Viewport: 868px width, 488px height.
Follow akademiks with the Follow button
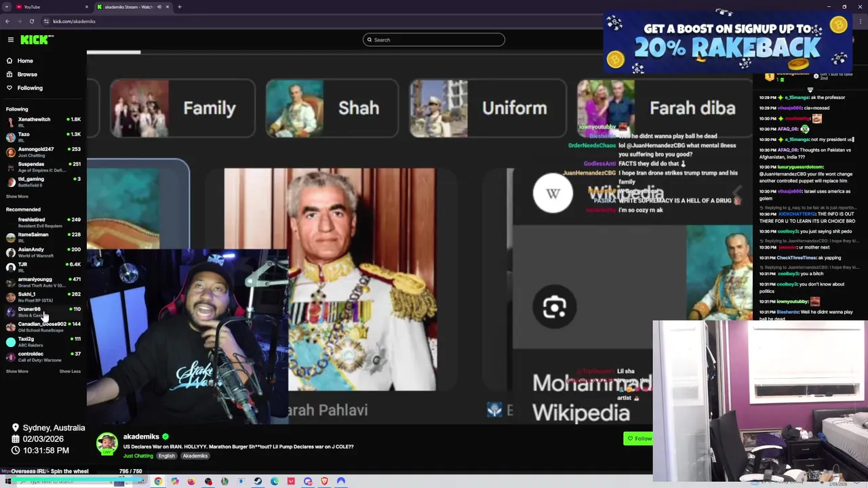638,439
